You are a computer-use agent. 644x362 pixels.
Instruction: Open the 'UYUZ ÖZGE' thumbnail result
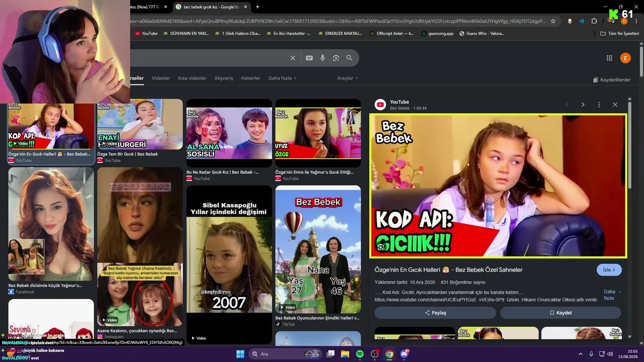(318, 133)
